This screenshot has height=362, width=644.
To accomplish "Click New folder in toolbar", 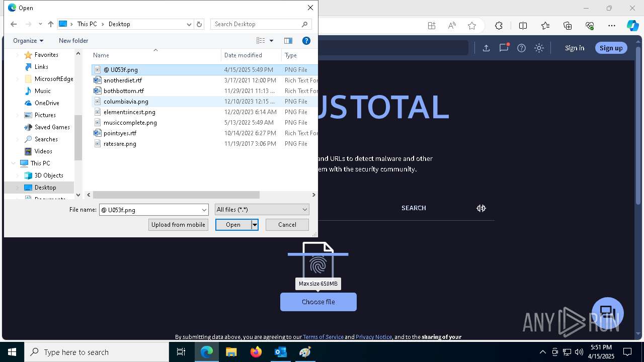I will pyautogui.click(x=73, y=41).
